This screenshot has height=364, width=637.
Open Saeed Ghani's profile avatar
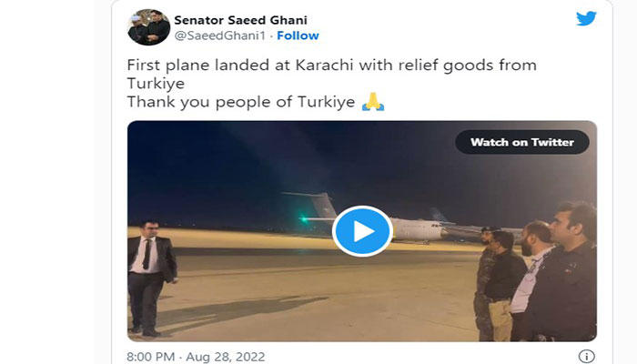148,27
